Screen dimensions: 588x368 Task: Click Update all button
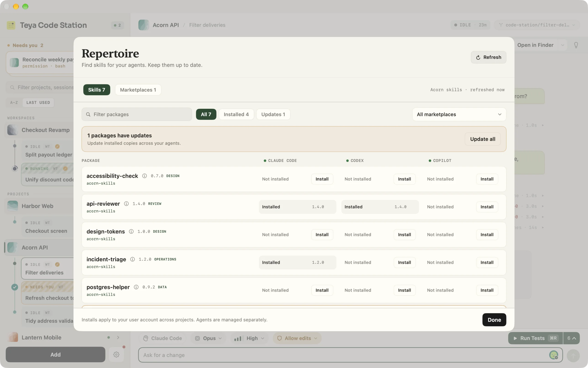(x=483, y=139)
